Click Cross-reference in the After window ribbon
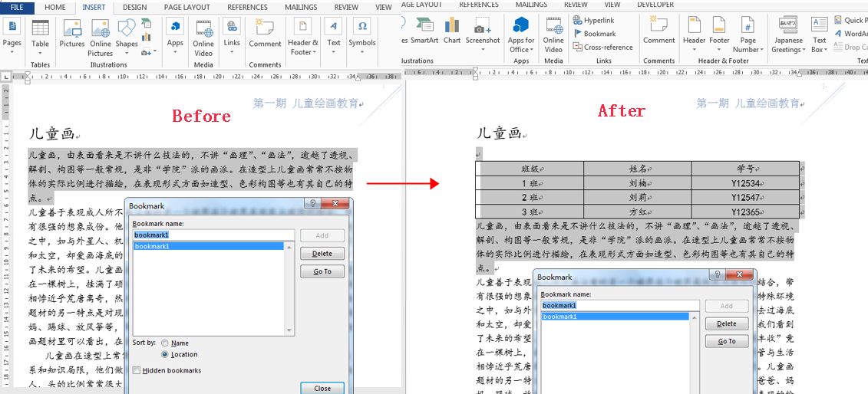868x394 pixels. [x=602, y=47]
